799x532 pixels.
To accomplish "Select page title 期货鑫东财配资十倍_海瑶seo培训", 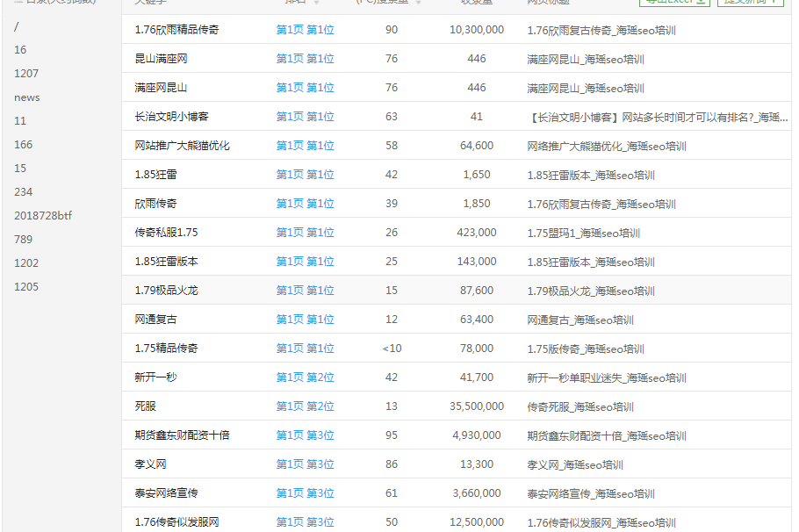I will coord(607,436).
